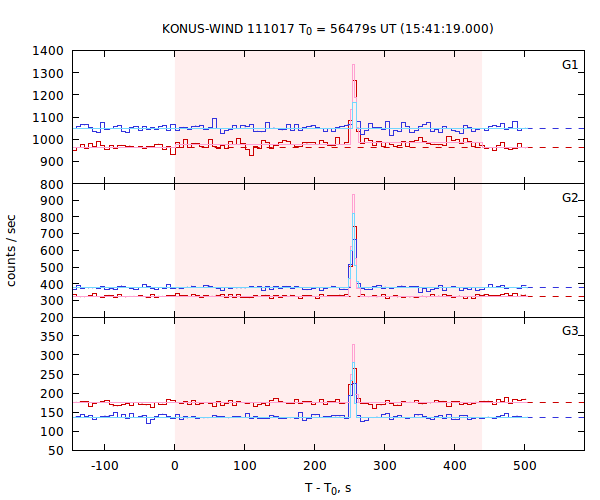The image size is (600, 500).
Task: Click the -100 x-axis tick label
Action: (x=104, y=466)
